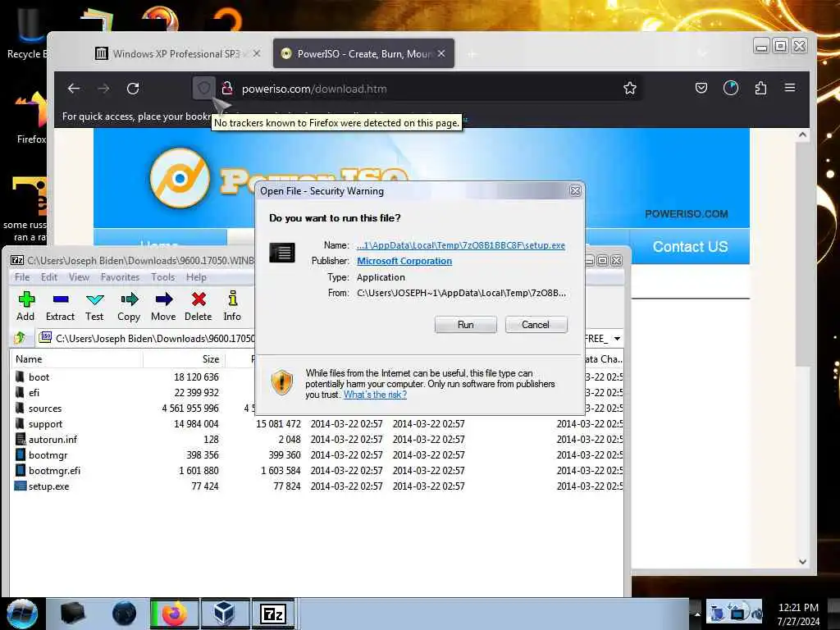Click the Move toolbar icon in 7-Zip
Screen dimensions: 840x630
(163, 307)
